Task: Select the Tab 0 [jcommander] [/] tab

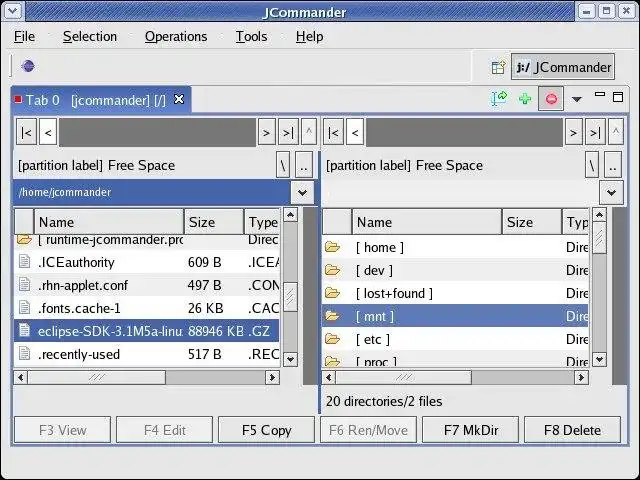Action: [101, 100]
